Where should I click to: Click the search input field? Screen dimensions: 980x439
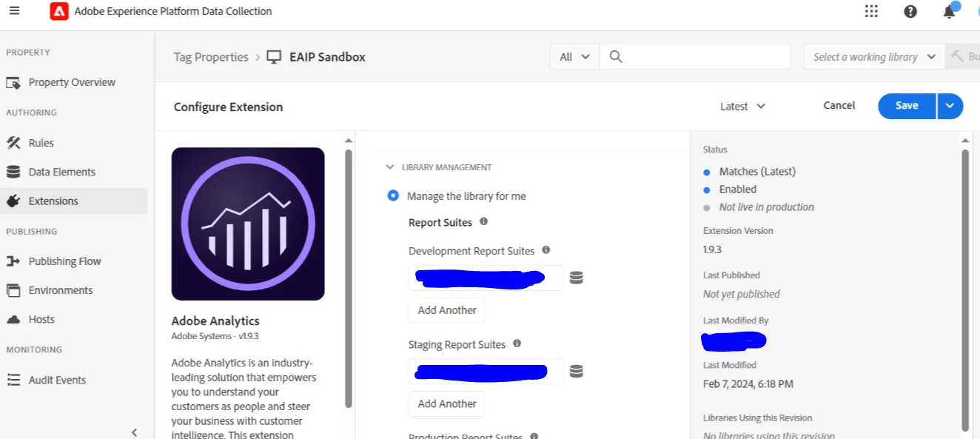694,57
